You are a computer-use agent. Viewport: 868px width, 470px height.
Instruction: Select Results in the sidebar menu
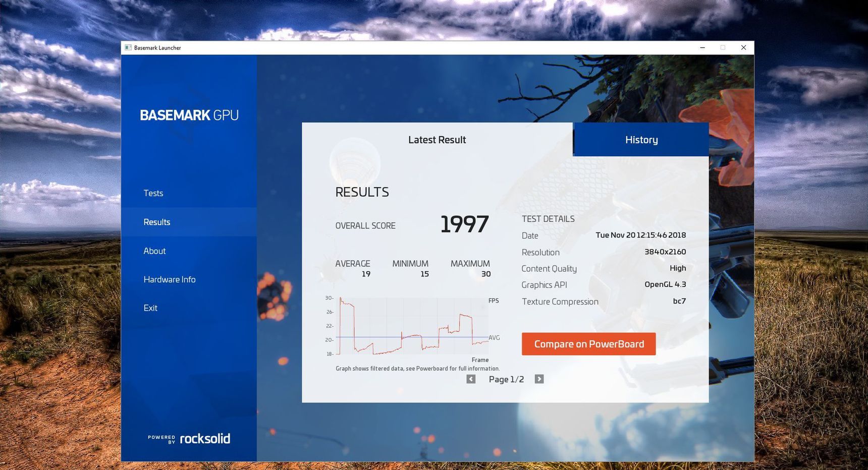(x=189, y=222)
